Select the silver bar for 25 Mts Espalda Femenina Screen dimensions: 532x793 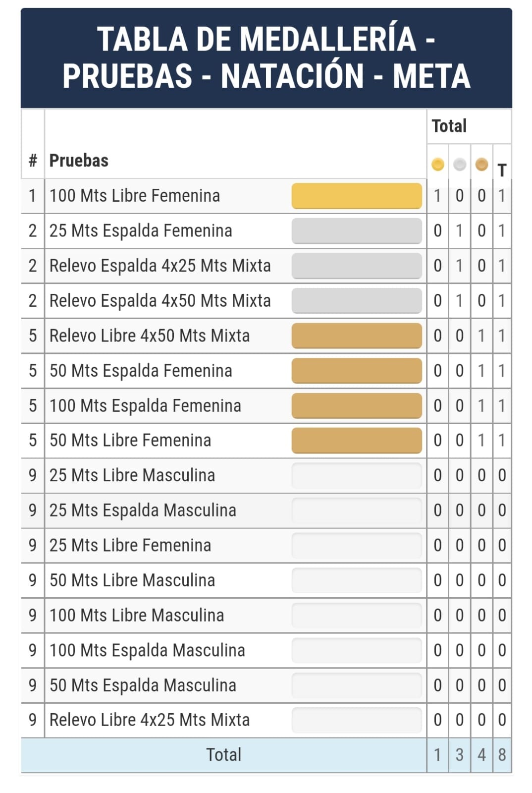click(357, 231)
